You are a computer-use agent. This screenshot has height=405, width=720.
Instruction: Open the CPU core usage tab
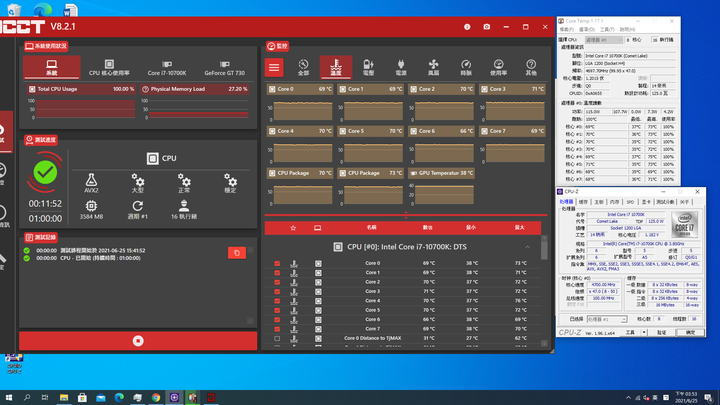pos(109,68)
